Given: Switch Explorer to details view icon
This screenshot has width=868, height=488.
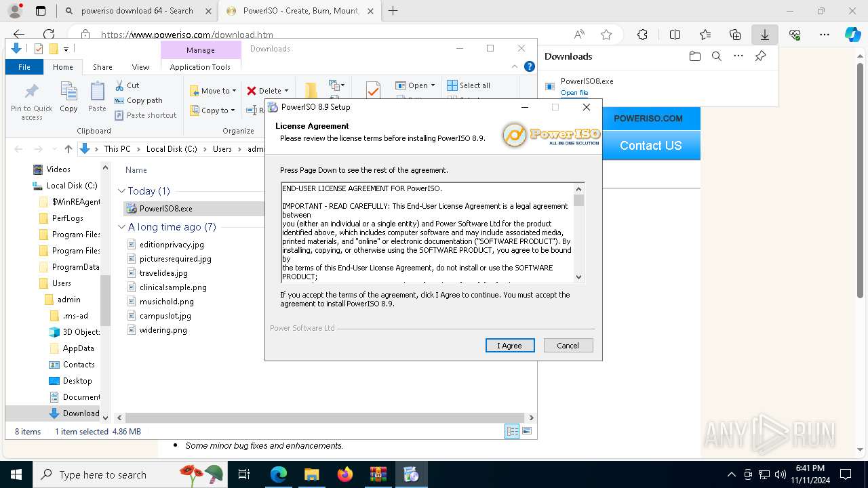Looking at the screenshot, I should [x=512, y=432].
